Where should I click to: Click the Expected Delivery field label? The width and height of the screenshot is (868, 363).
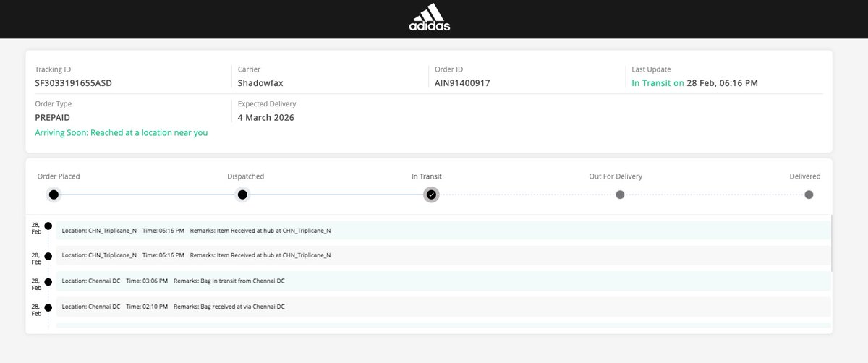[267, 103]
